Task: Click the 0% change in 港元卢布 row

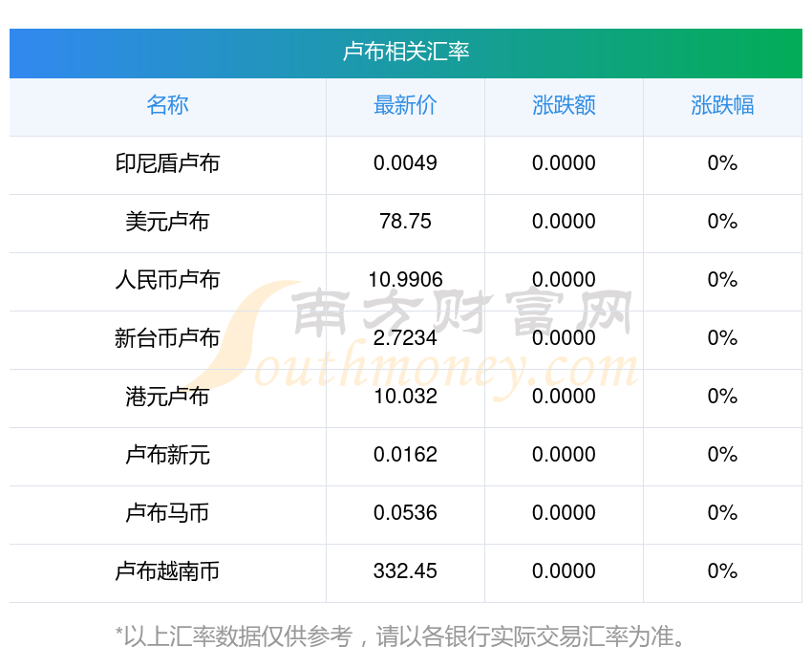Action: pyautogui.click(x=722, y=397)
